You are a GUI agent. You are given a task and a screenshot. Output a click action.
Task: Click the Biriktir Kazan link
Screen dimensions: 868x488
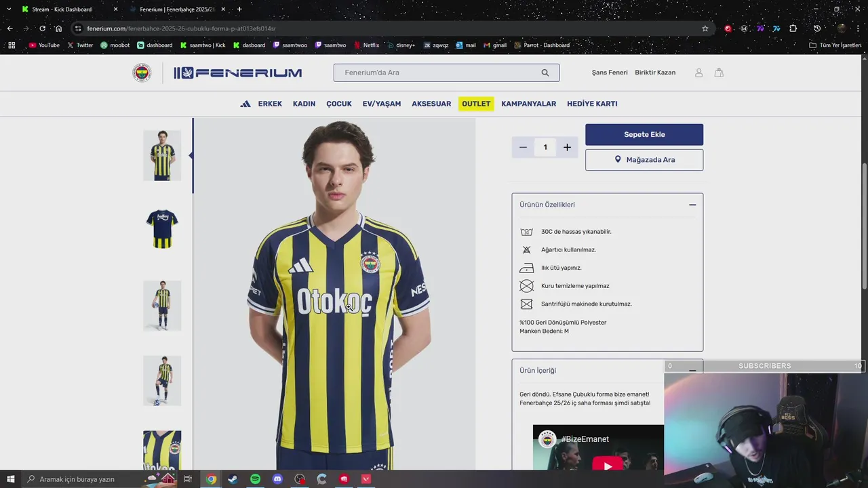point(655,73)
